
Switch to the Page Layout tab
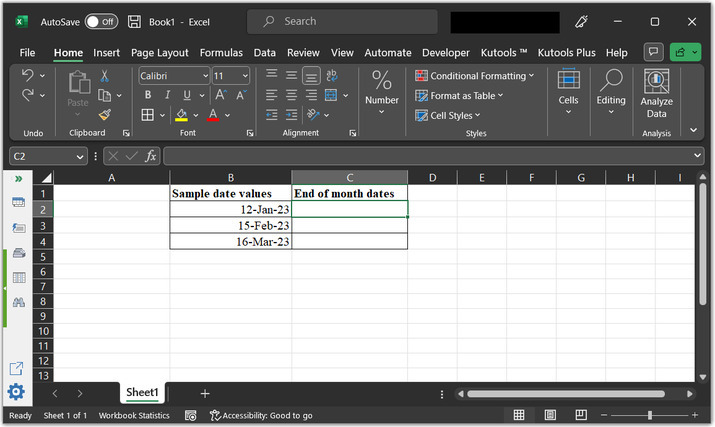(160, 53)
